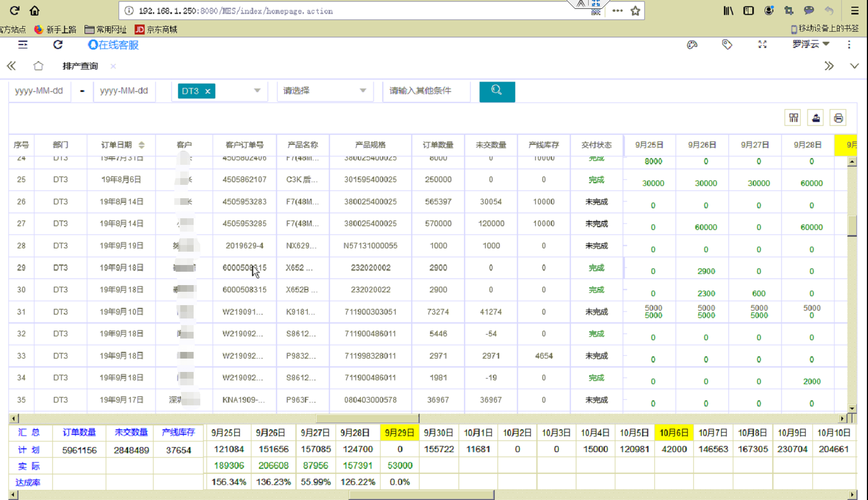Click the search magnifier button

[497, 91]
